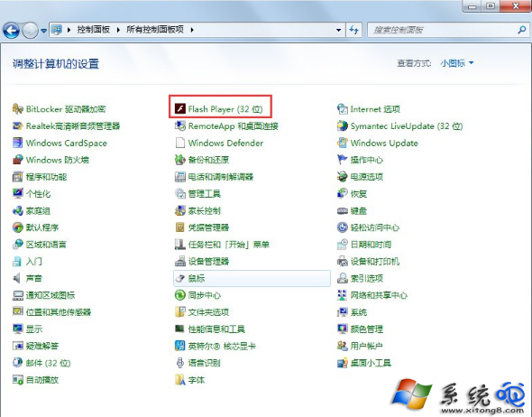This screenshot has width=532, height=417.
Task: Click the 操作中心 flag icon
Action: click(x=343, y=160)
